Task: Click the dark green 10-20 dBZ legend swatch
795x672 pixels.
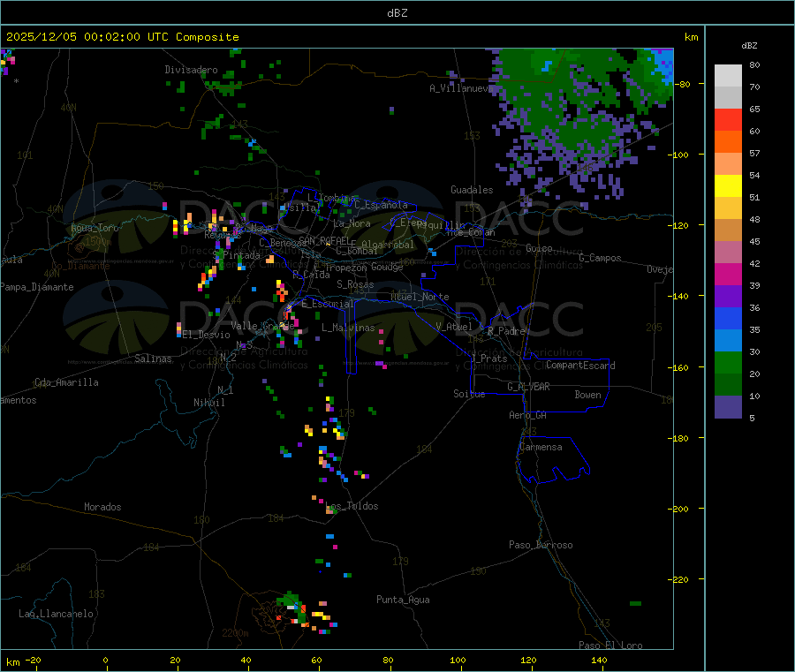Action: (728, 385)
